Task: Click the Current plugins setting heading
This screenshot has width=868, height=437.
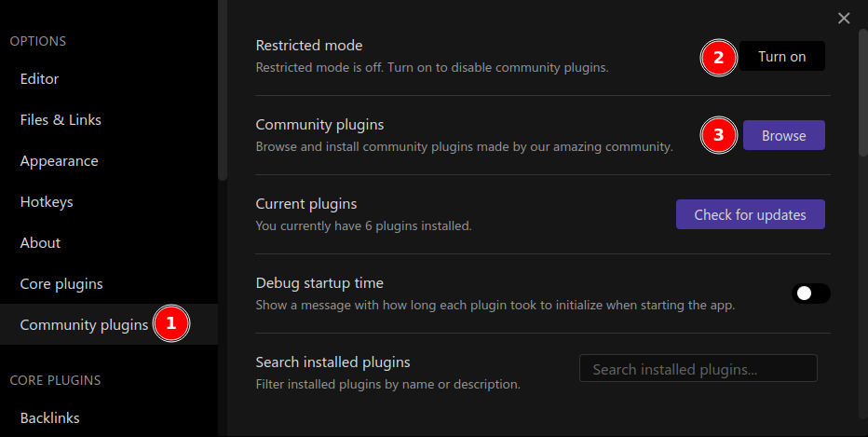Action: point(306,204)
